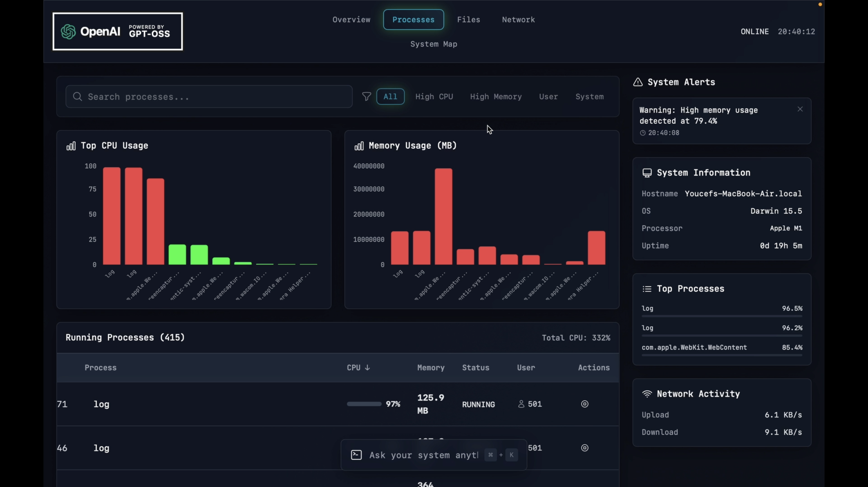Select the High CPU filter
Viewport: 868px width, 487px height.
(434, 97)
